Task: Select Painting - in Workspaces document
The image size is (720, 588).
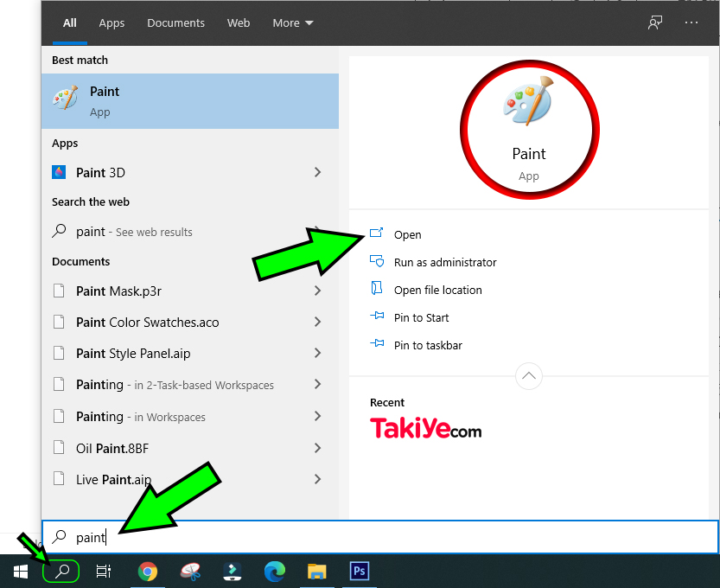Action: [141, 417]
